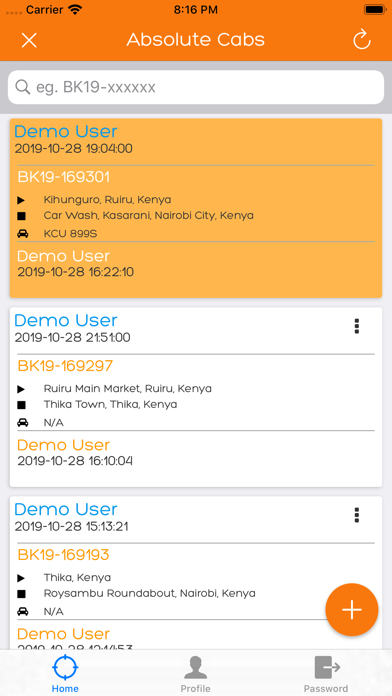Click the stop square icon beside Roysambu Roundabout

point(21,594)
